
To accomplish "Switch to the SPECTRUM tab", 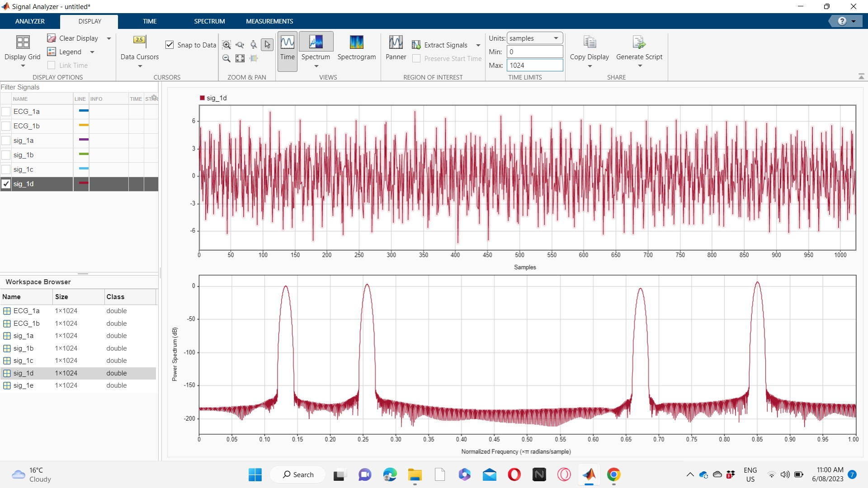I will (x=209, y=21).
